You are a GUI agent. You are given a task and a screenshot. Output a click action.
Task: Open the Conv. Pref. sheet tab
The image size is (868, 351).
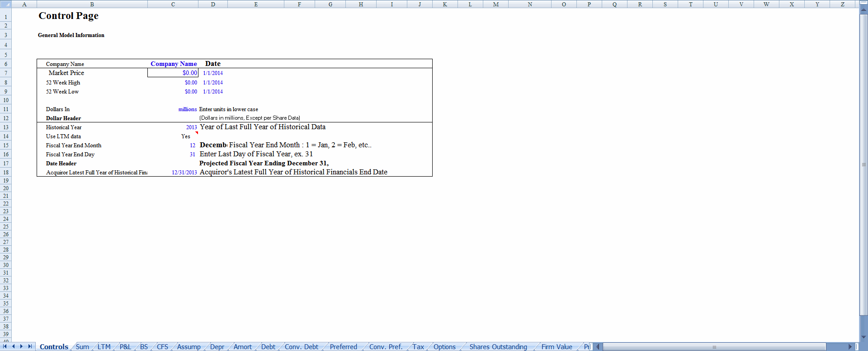(386, 347)
